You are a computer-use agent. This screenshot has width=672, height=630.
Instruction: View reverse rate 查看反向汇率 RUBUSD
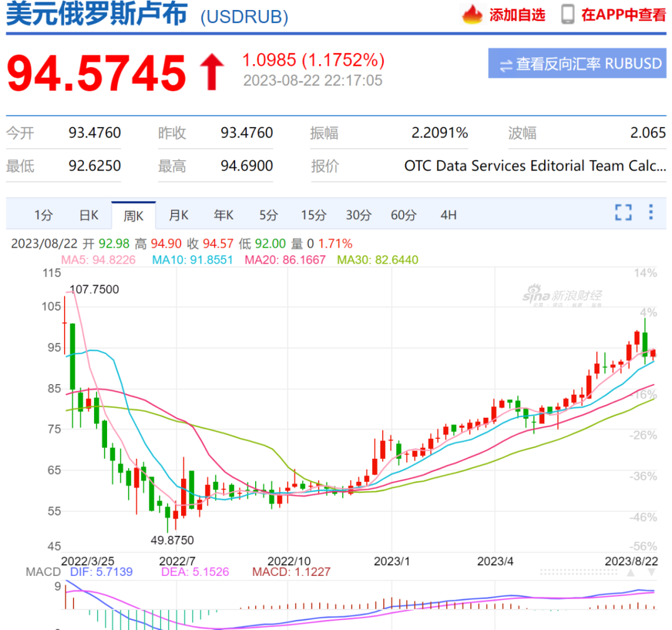click(577, 63)
